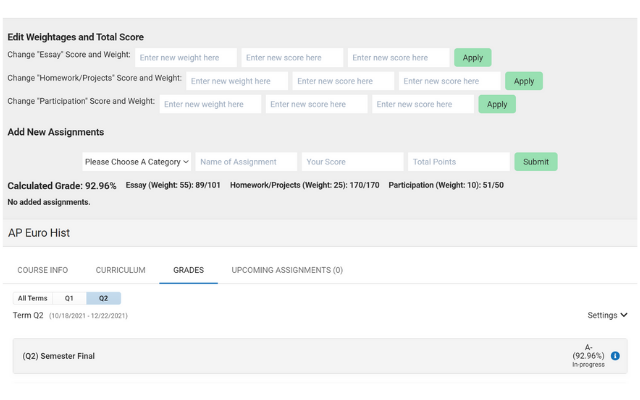Click the Participation (Weight: 10): 51/50 text
This screenshot has height=400, width=640.
coord(446,185)
